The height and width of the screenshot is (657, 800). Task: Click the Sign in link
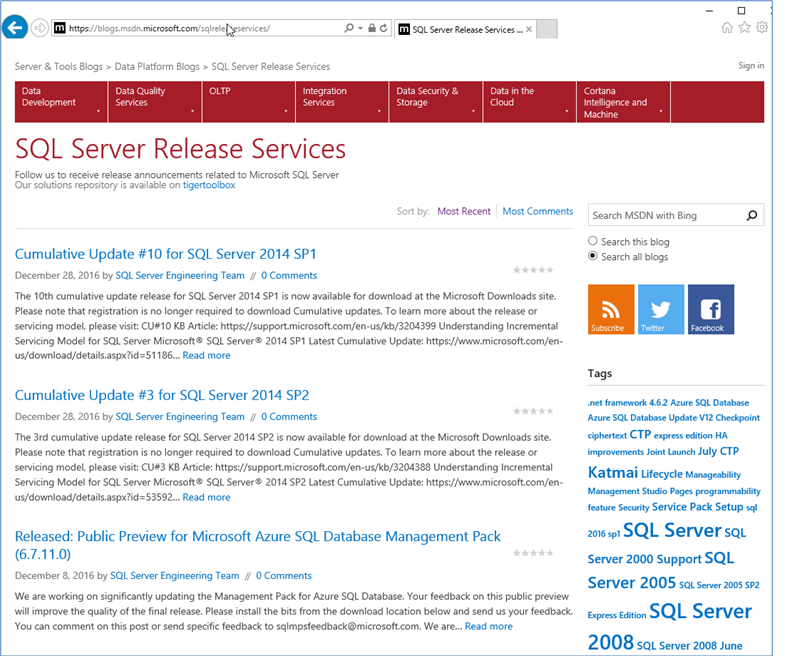tap(751, 65)
